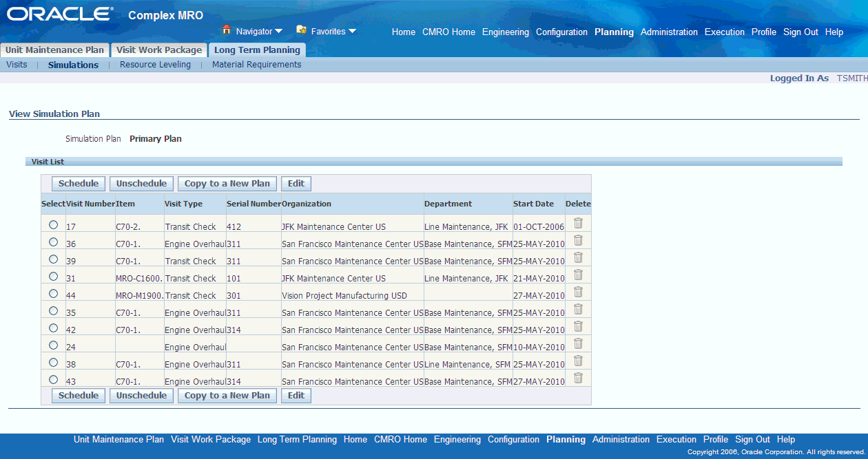868x459 pixels.
Task: Open Help in top navigation
Action: (x=834, y=32)
